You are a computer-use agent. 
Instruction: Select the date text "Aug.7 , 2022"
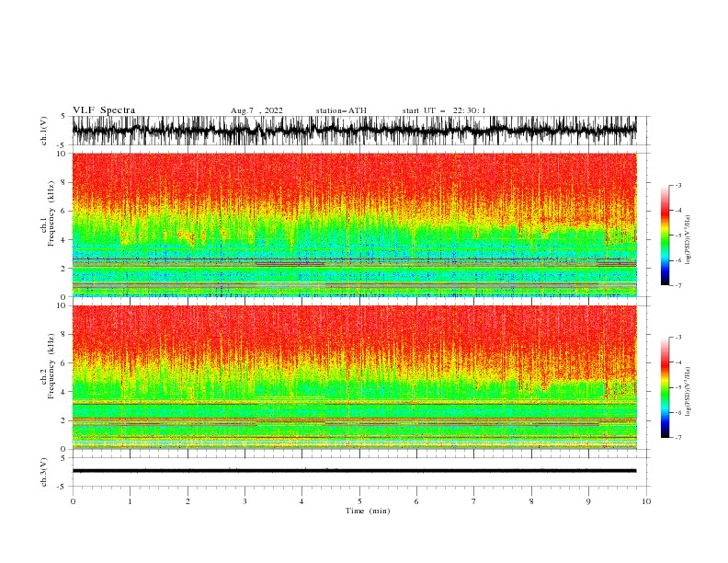click(256, 110)
